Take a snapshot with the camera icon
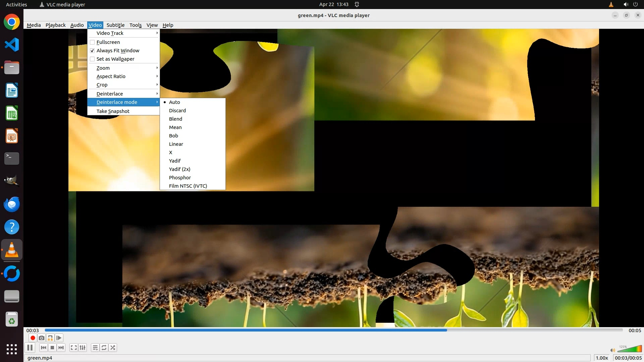Screen dimensions: 644x362 click(x=41, y=338)
